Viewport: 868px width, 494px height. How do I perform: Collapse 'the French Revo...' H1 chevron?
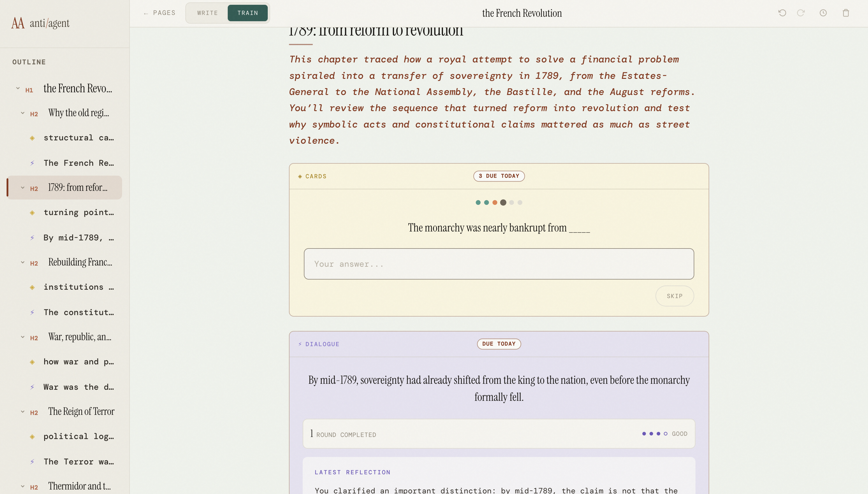click(x=18, y=88)
